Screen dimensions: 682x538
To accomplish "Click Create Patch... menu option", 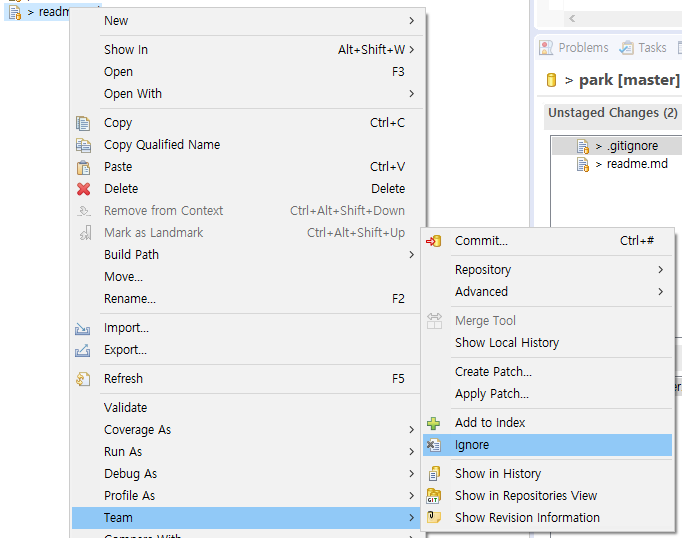I will click(x=492, y=372).
